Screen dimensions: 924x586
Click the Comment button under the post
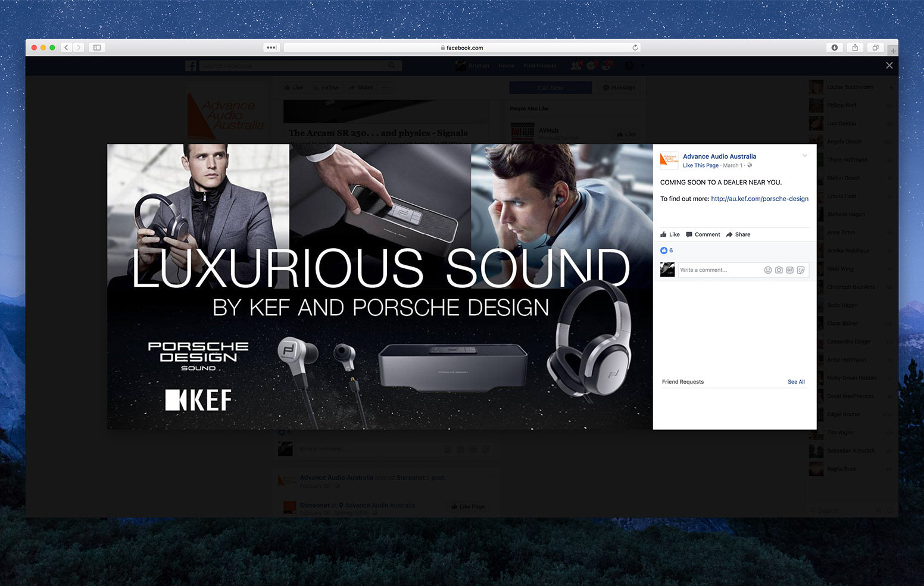pyautogui.click(x=703, y=234)
